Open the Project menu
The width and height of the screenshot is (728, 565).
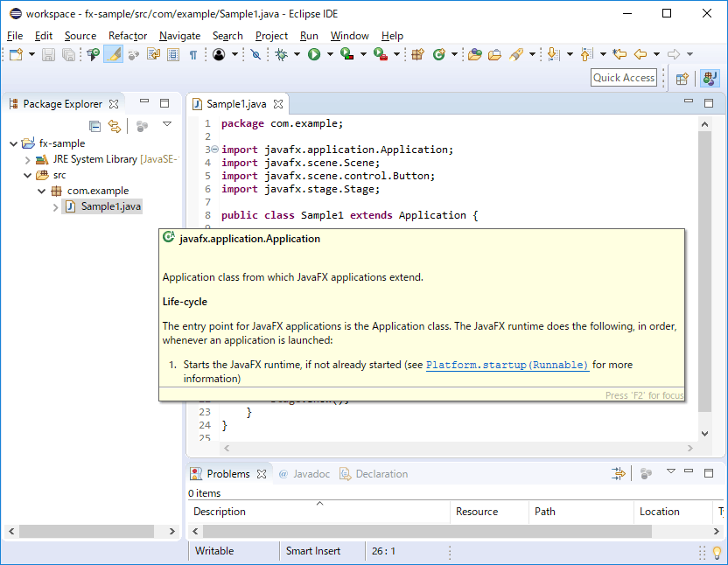(x=271, y=36)
